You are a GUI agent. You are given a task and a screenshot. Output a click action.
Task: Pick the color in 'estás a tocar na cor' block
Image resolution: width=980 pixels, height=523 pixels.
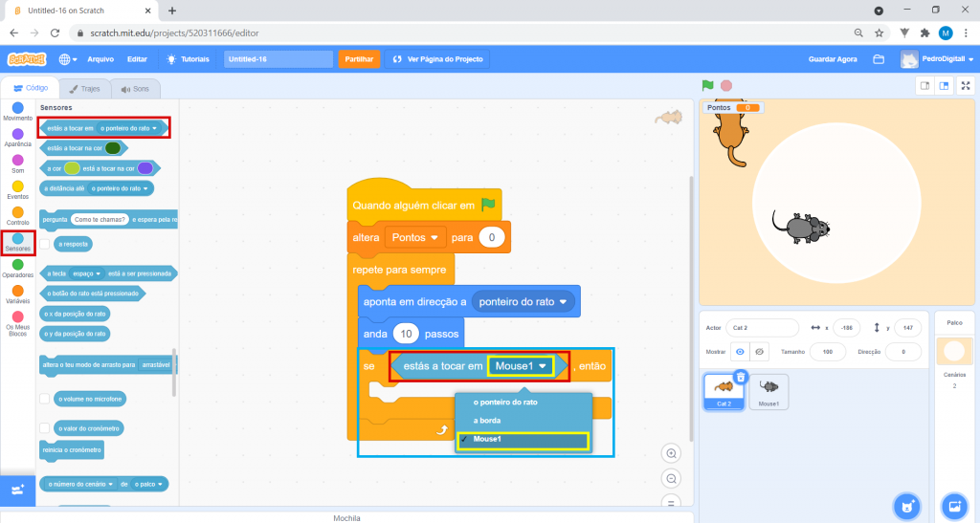[113, 148]
